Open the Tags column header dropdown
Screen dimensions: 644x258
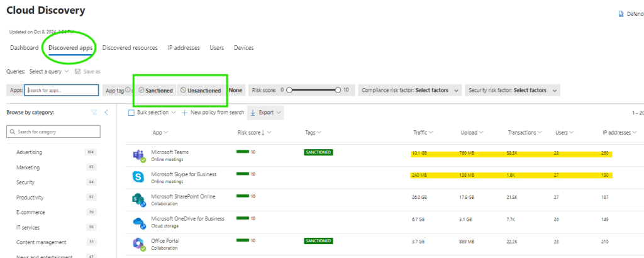click(313, 133)
